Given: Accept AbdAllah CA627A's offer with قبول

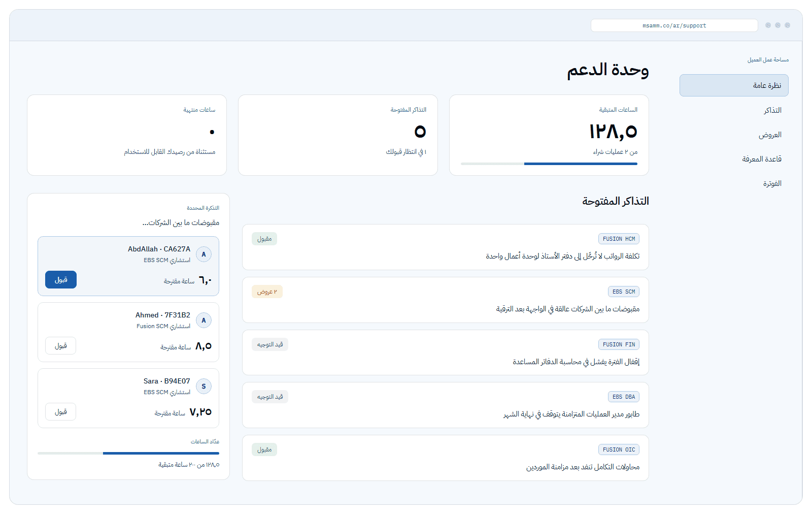Looking at the screenshot, I should click(61, 280).
